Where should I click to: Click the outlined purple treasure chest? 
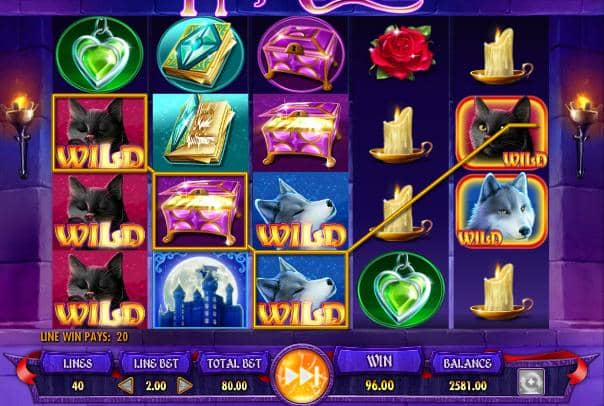click(x=200, y=211)
